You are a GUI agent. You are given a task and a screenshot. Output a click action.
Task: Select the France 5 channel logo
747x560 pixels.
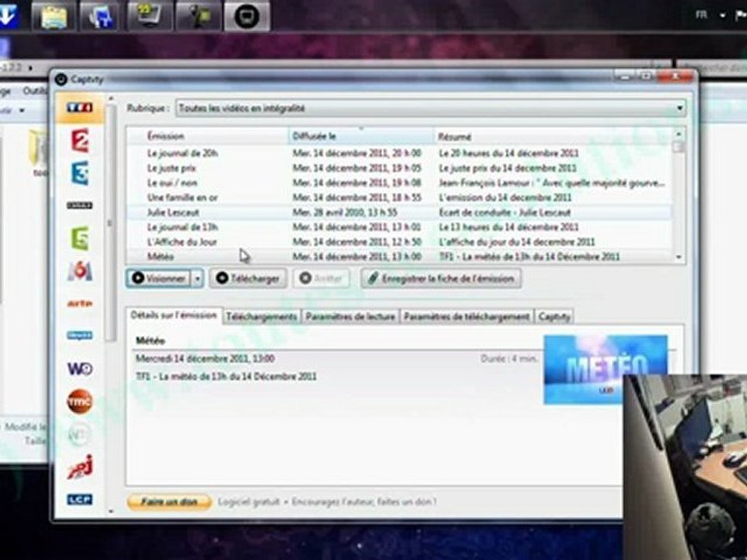coord(80,238)
